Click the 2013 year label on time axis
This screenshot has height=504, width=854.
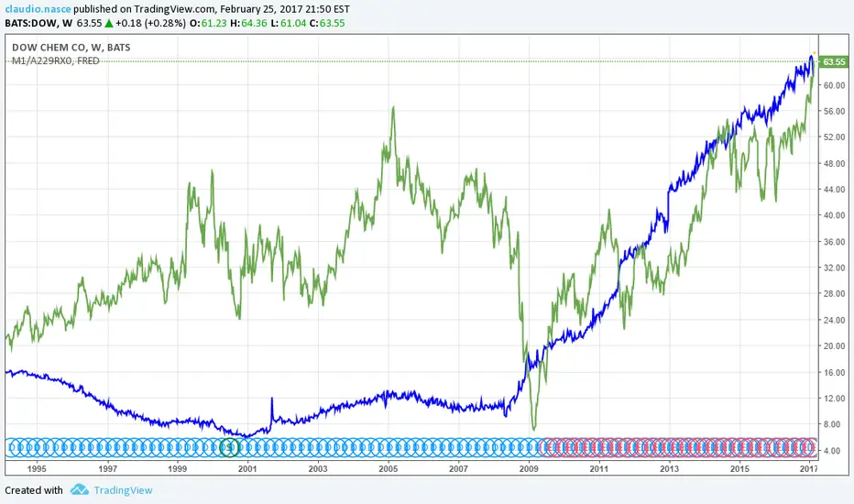click(670, 468)
